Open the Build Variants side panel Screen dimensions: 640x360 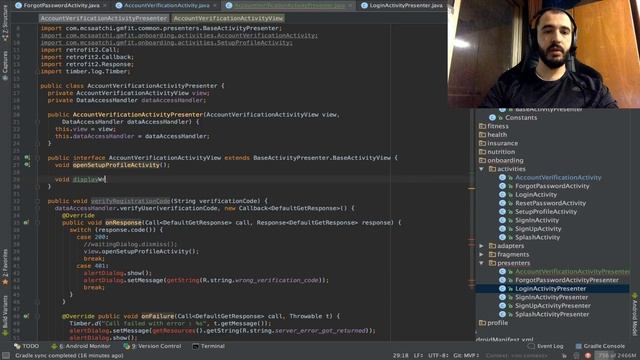pyautogui.click(x=5, y=315)
